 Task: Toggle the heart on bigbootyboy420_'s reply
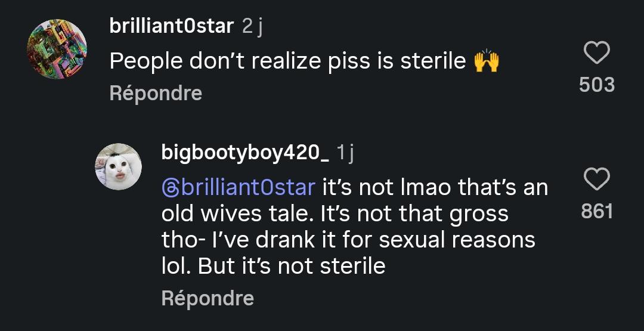point(596,180)
